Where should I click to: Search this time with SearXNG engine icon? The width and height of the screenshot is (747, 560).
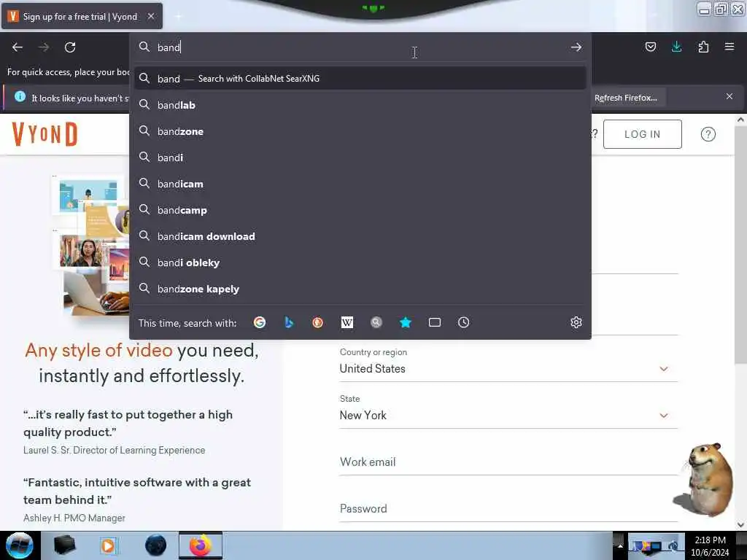click(376, 322)
